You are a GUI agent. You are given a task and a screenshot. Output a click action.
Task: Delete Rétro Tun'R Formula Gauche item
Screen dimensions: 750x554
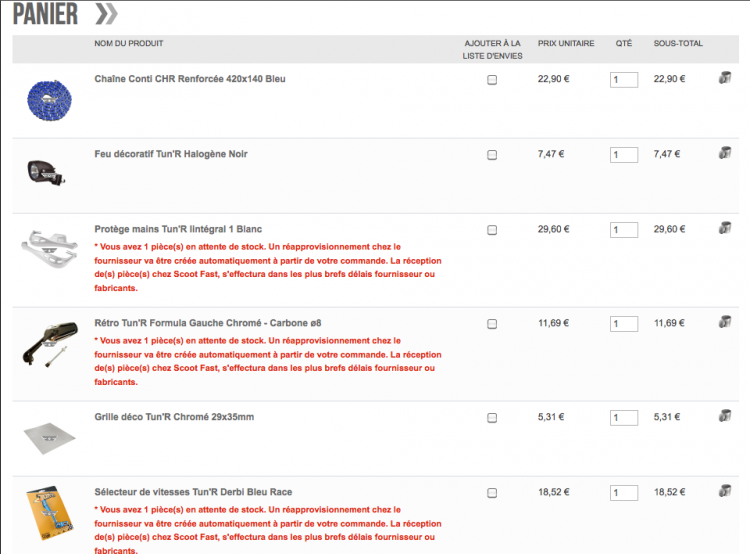pos(725,322)
